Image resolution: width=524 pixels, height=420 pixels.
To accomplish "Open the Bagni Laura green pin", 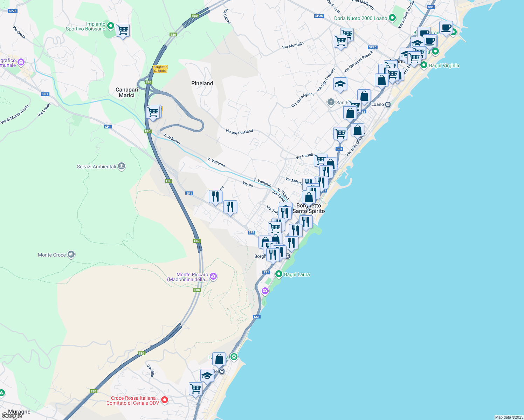I will (x=279, y=274).
